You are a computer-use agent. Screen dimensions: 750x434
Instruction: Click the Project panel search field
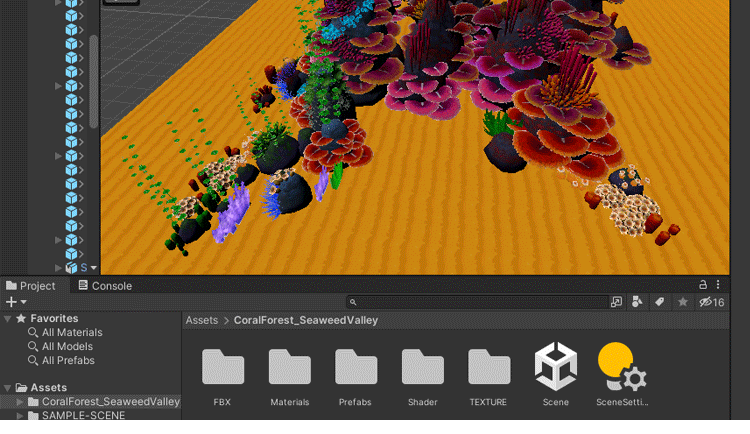[480, 302]
